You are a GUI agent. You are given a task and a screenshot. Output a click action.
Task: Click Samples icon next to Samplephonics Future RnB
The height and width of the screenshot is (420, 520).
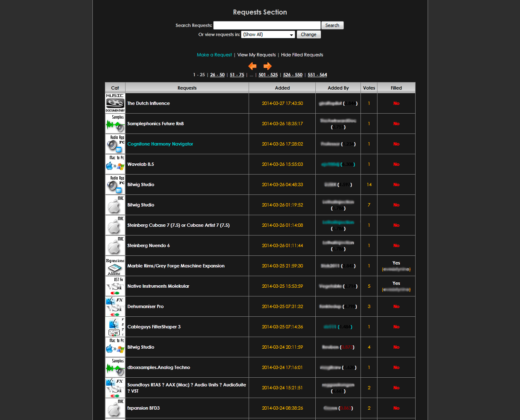(x=115, y=124)
